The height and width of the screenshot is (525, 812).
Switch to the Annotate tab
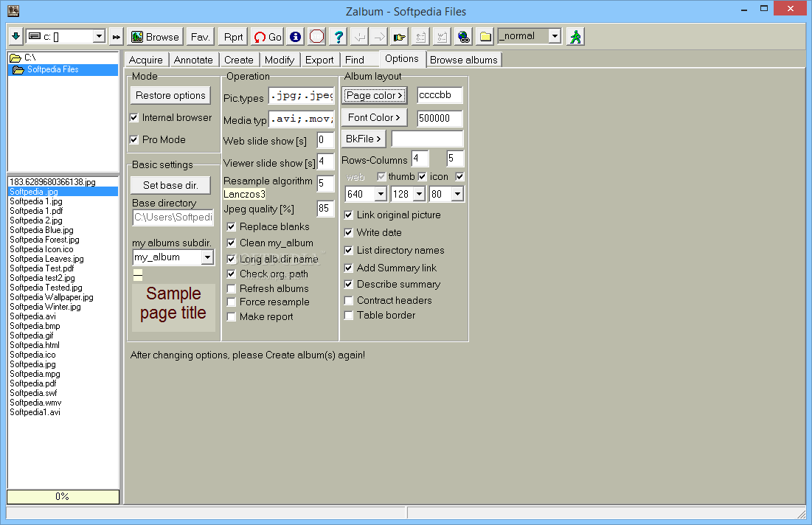coord(193,60)
